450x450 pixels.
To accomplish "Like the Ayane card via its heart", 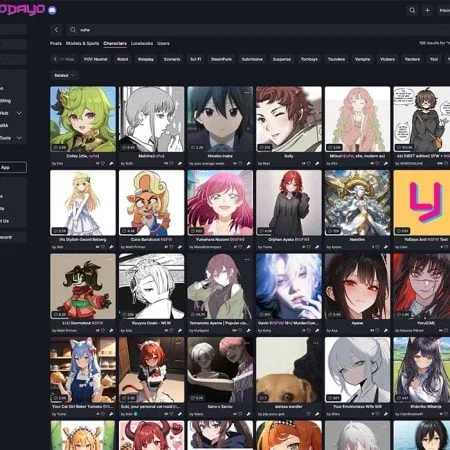I will pyautogui.click(x=377, y=330).
